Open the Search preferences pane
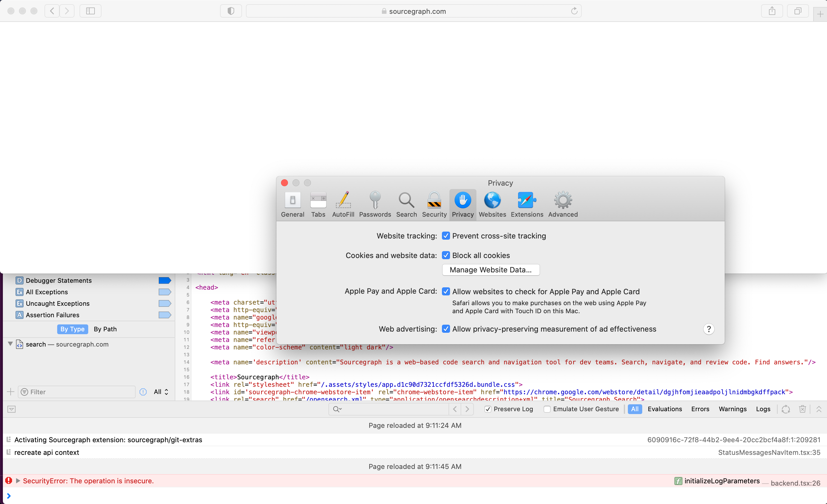 (406, 205)
